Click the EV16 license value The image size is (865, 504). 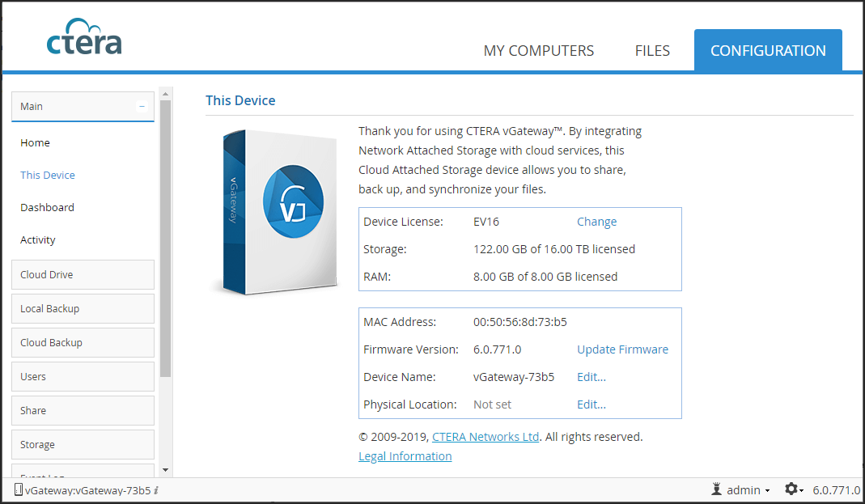click(x=486, y=222)
